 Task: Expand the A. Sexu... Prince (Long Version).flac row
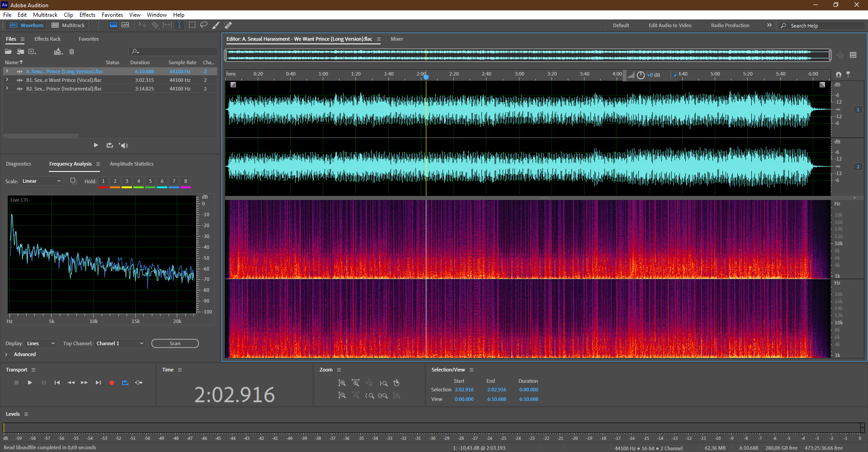(x=7, y=71)
